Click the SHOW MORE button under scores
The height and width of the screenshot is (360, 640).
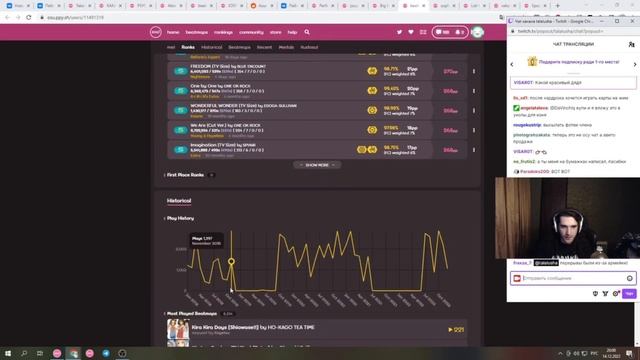317,165
